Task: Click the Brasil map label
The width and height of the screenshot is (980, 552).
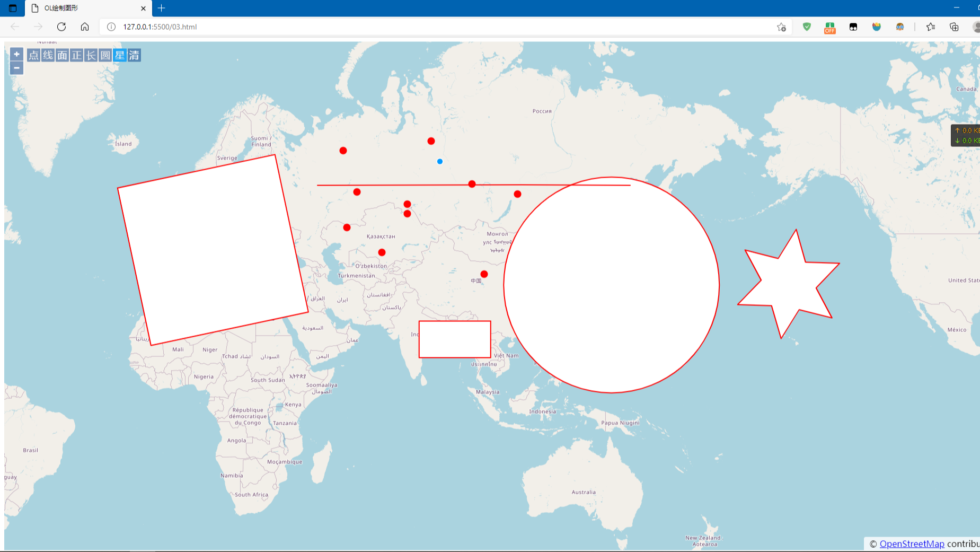Action: tap(30, 450)
